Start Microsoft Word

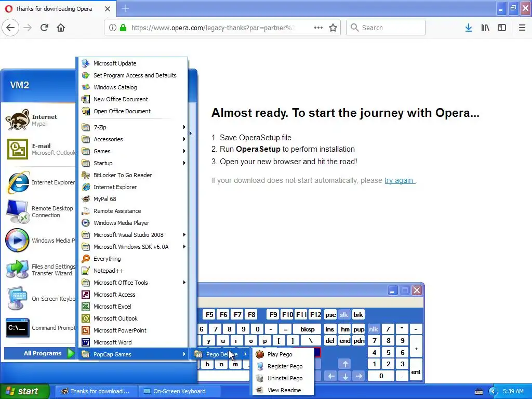(x=133, y=342)
